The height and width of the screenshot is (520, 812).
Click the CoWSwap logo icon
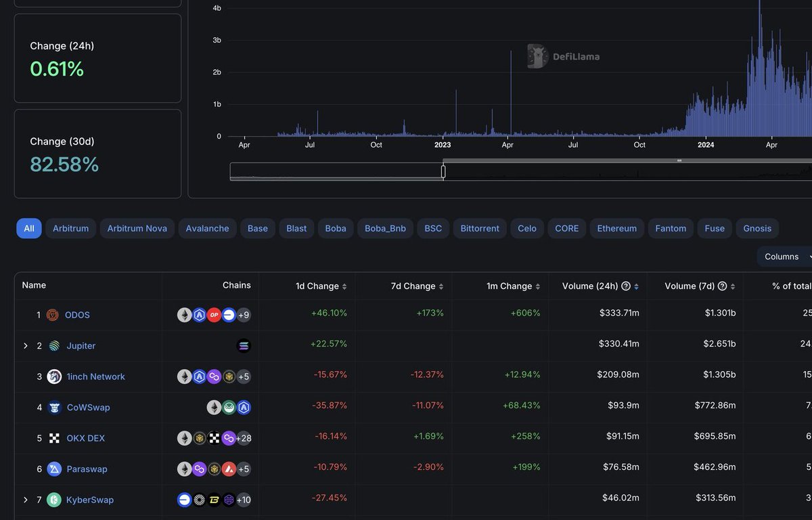(55, 408)
